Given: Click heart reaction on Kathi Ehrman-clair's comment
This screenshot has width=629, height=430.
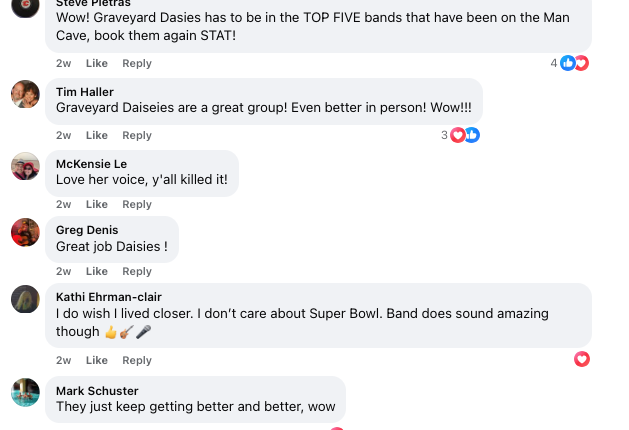Looking at the screenshot, I should point(582,359).
